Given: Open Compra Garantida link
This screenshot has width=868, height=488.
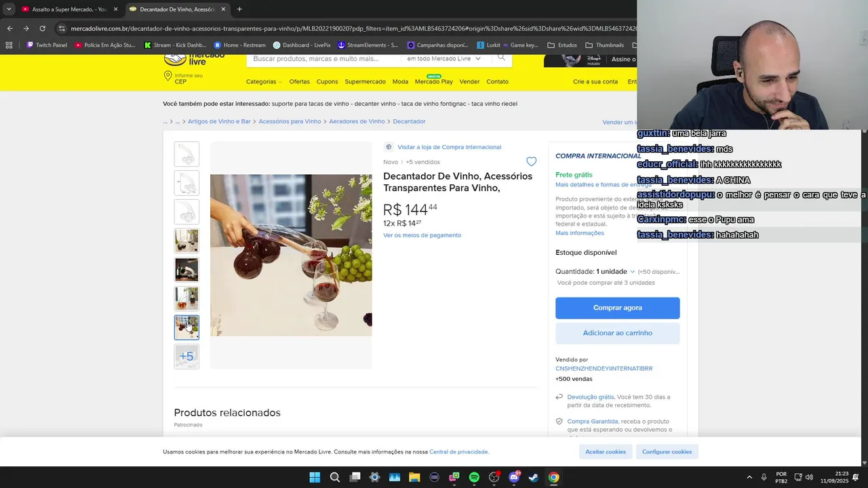Looking at the screenshot, I should 593,422.
